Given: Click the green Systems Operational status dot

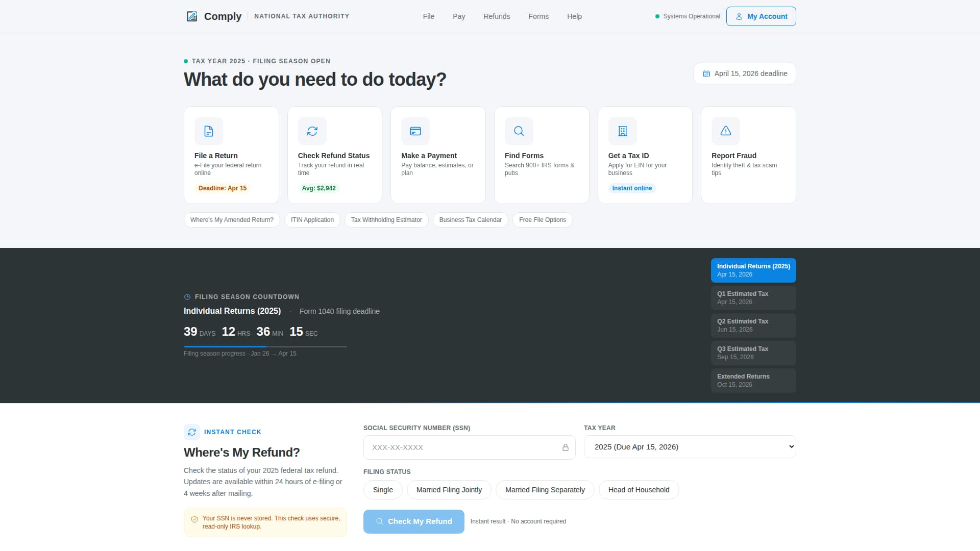Looking at the screenshot, I should pyautogui.click(x=657, y=16).
